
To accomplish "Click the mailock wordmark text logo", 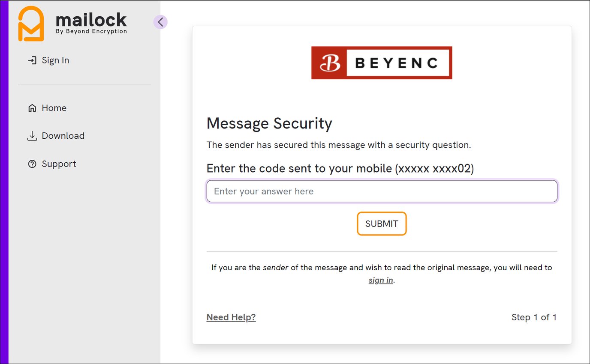I will pyautogui.click(x=91, y=18).
